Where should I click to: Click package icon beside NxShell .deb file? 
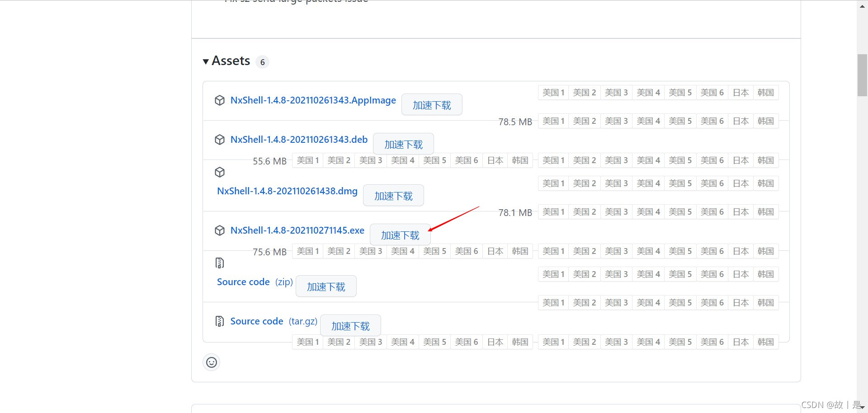pyautogui.click(x=220, y=140)
